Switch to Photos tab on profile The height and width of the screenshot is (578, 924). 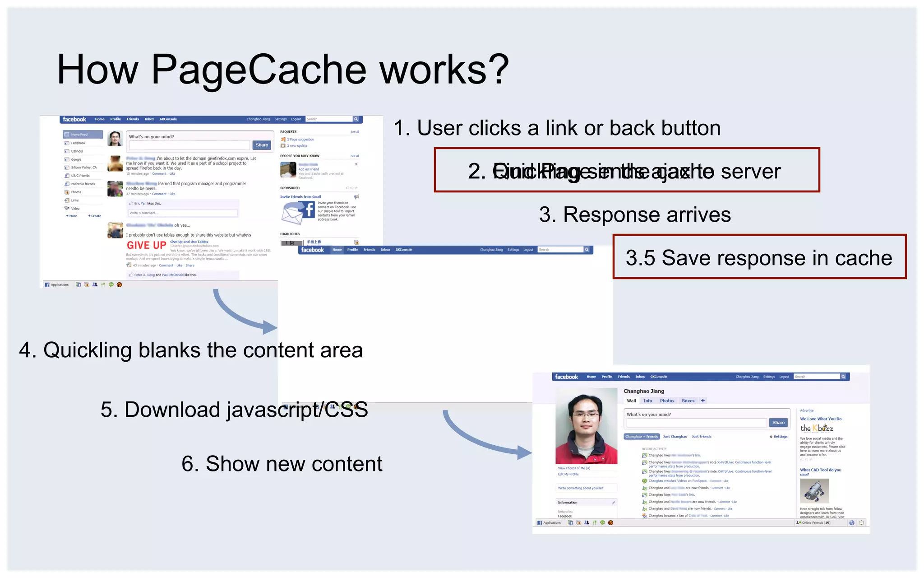(x=667, y=401)
